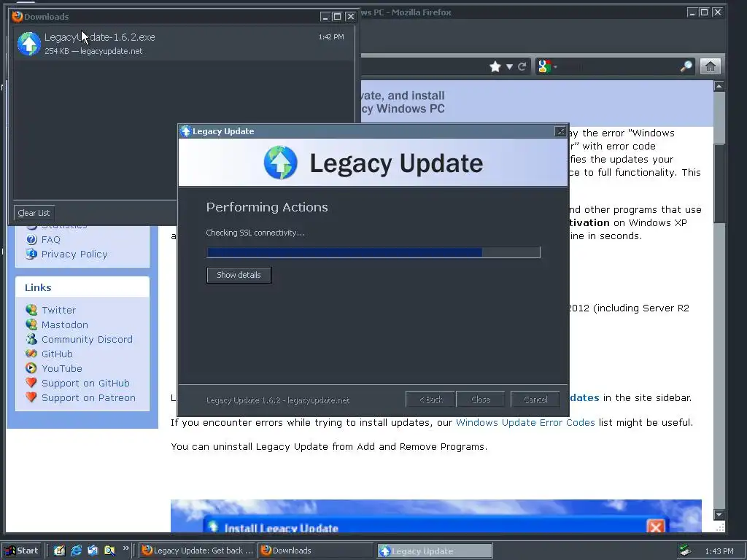Image resolution: width=747 pixels, height=560 pixels.
Task: Open the YouTube link
Action: click(62, 368)
